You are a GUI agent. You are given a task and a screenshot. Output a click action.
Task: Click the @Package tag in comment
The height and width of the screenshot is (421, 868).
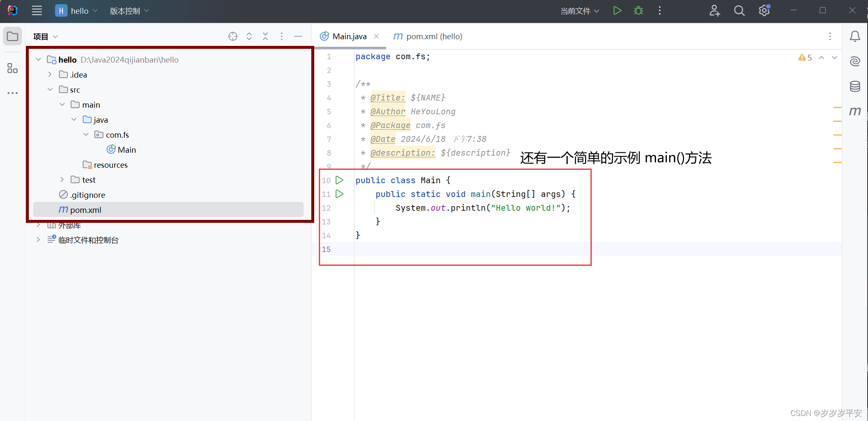[390, 125]
